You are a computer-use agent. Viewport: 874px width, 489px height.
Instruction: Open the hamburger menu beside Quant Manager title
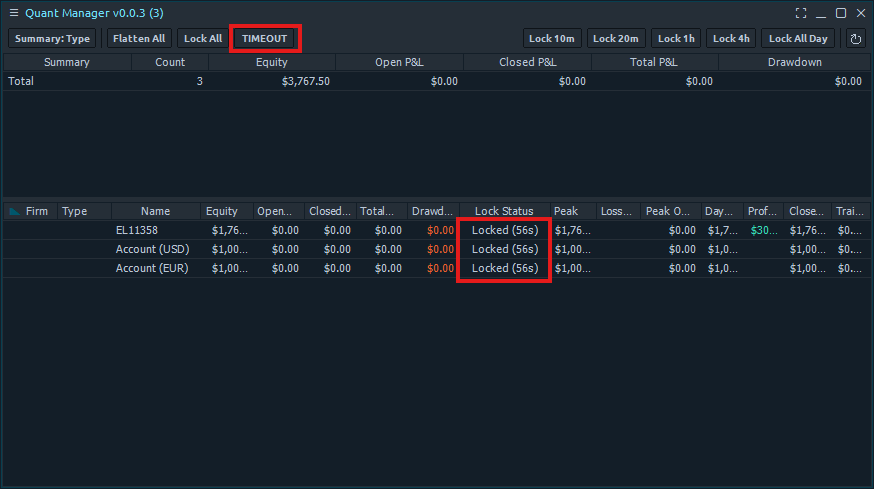[x=13, y=13]
